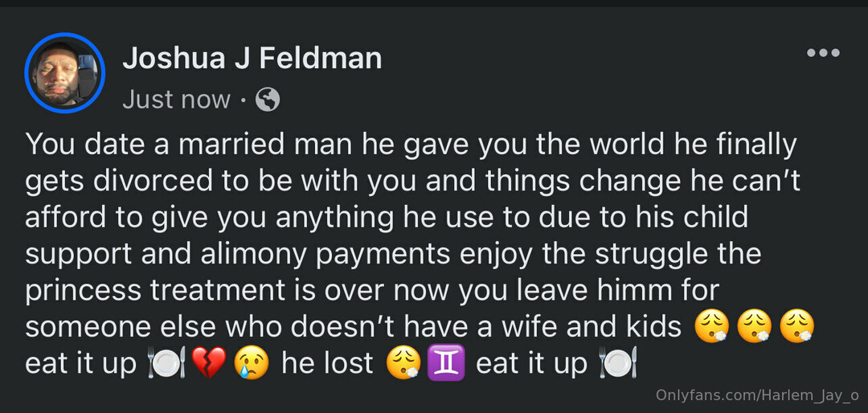This screenshot has height=413, width=868.
Task: Click the "Just now" post timestamp
Action: (x=176, y=100)
